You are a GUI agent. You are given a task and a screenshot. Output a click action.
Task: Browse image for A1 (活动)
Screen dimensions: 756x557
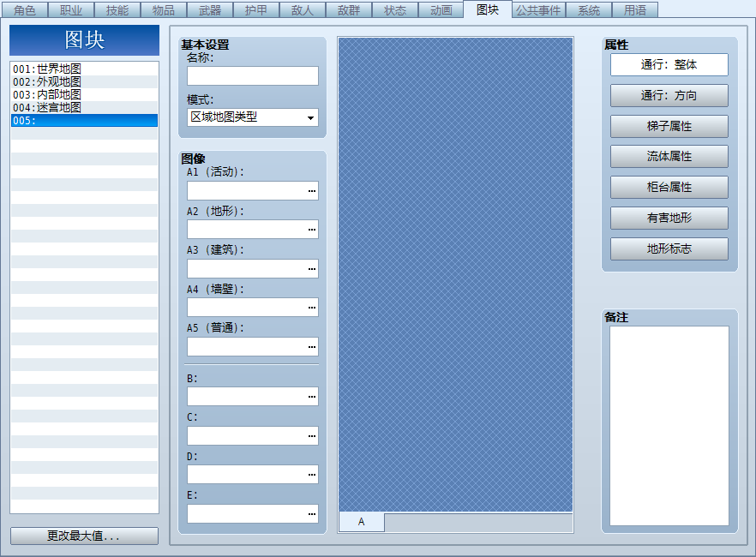coord(312,191)
